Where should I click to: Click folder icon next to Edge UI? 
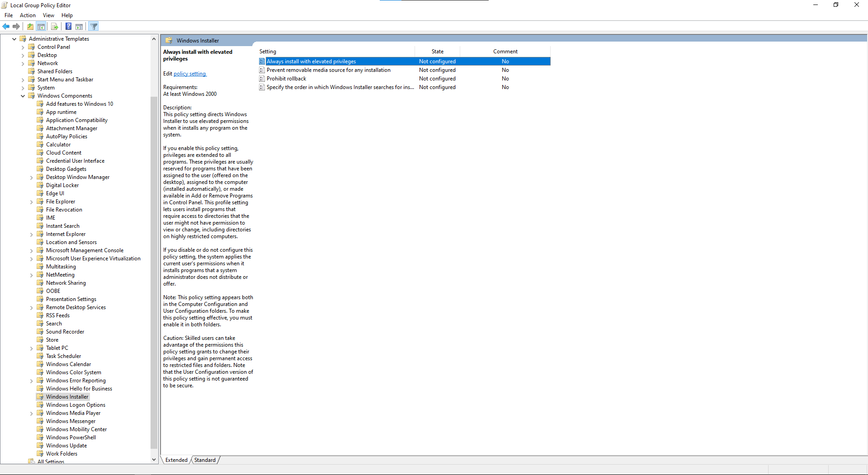40,193
